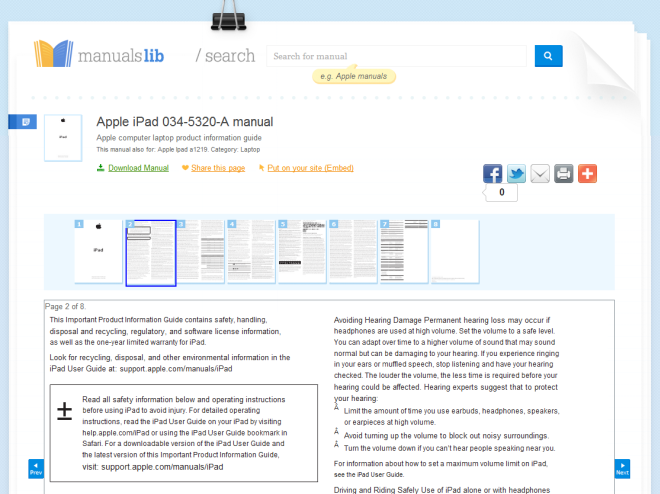The width and height of the screenshot is (660, 494).
Task: Share the manual on Twitter
Action: pyautogui.click(x=516, y=173)
